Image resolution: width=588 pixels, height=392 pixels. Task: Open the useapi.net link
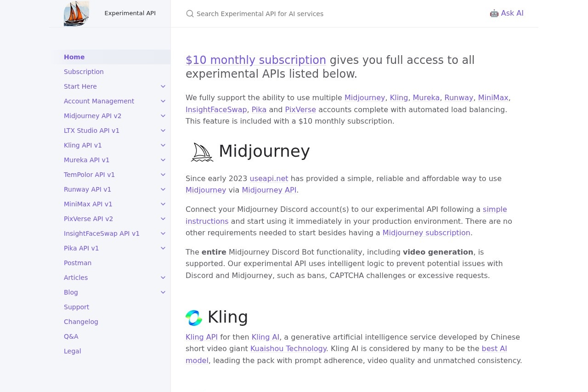click(269, 178)
